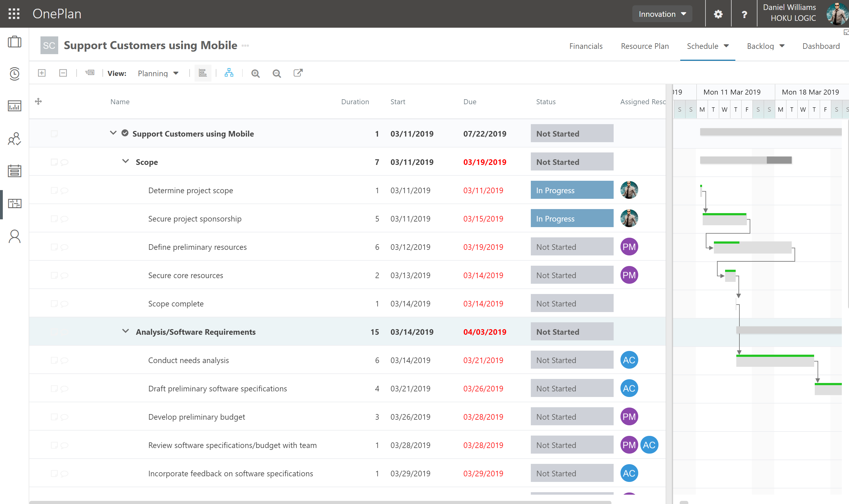The image size is (849, 504).
Task: Click the export share toolbar icon
Action: (x=298, y=73)
